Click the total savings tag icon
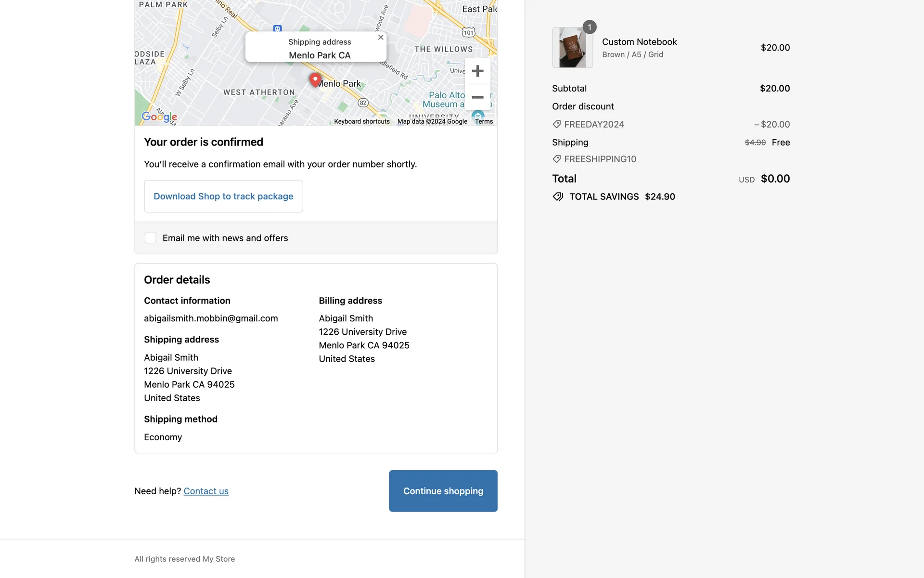Screen dimensions: 924x578 (x=558, y=197)
